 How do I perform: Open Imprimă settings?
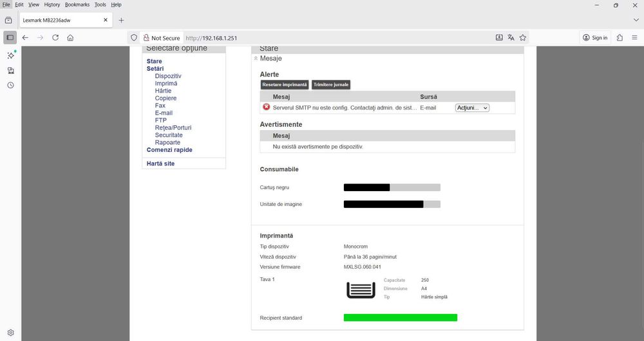(166, 83)
